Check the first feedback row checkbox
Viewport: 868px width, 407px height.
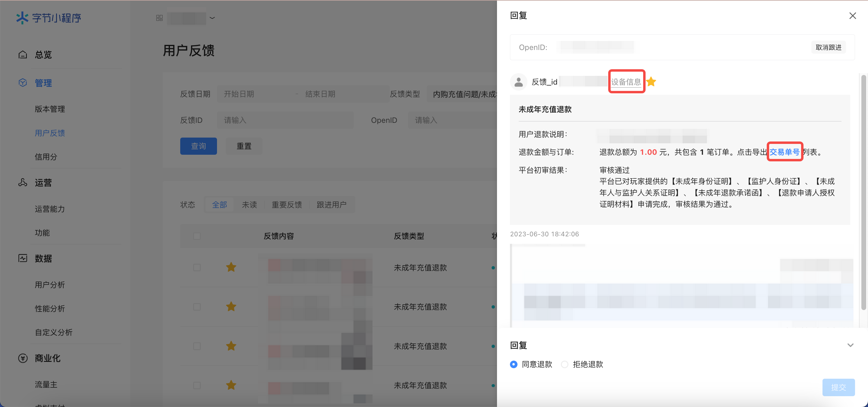(197, 267)
